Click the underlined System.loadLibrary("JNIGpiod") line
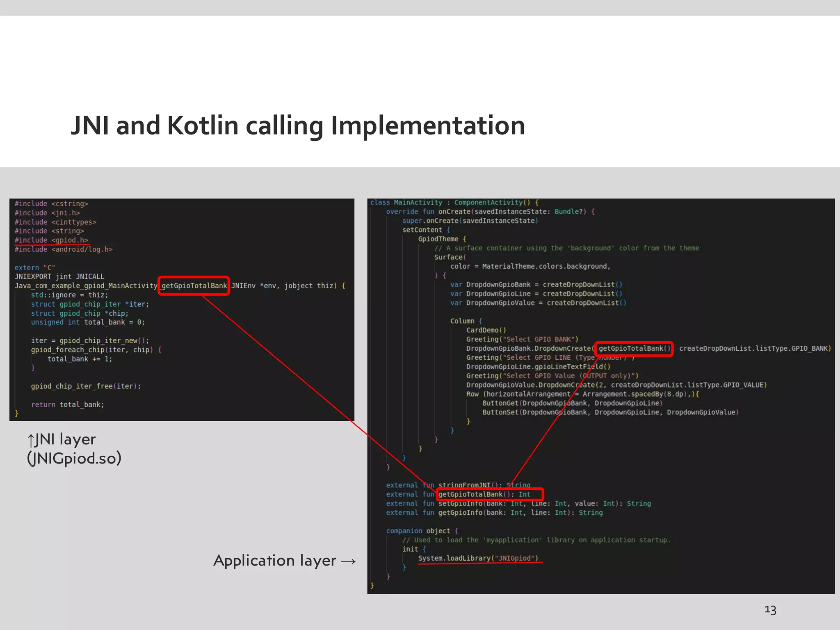 pyautogui.click(x=478, y=558)
